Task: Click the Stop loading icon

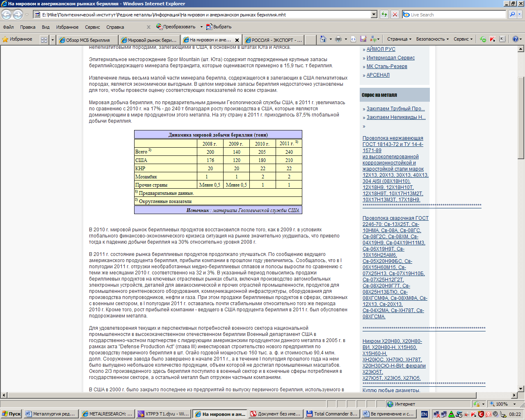Action: pyautogui.click(x=395, y=15)
